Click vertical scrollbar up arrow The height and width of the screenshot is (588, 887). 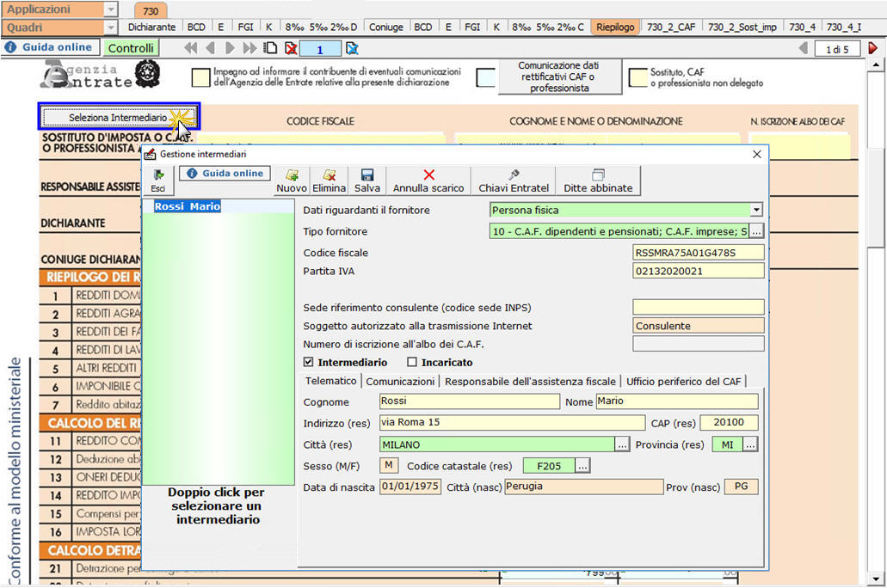point(876,65)
